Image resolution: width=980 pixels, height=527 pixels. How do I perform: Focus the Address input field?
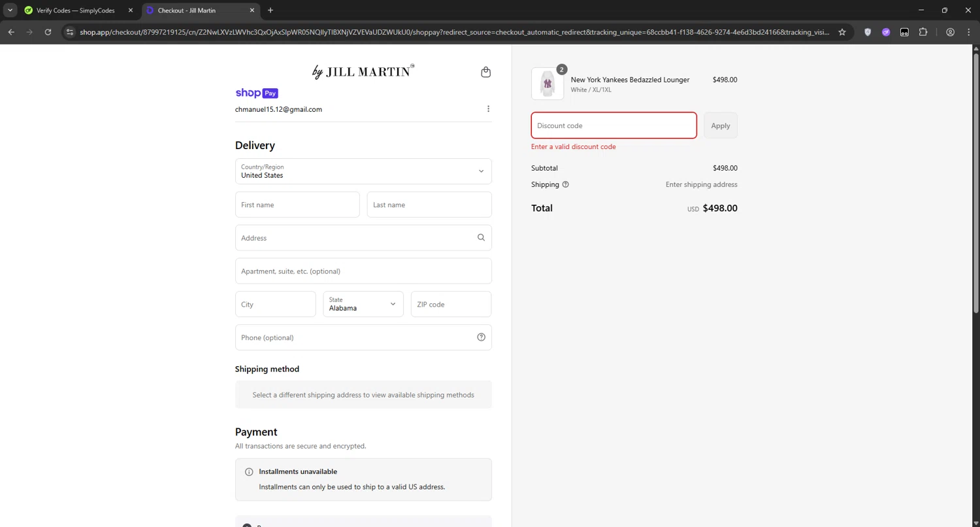[x=363, y=238]
